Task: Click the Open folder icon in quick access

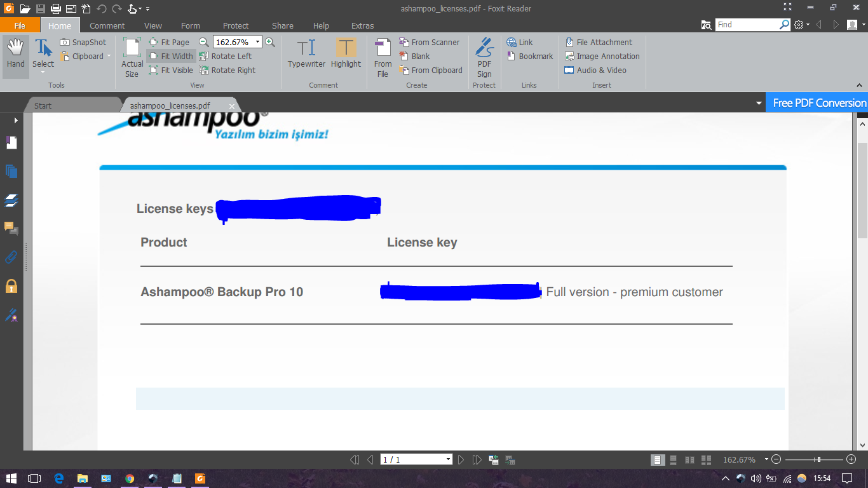Action: (25, 9)
